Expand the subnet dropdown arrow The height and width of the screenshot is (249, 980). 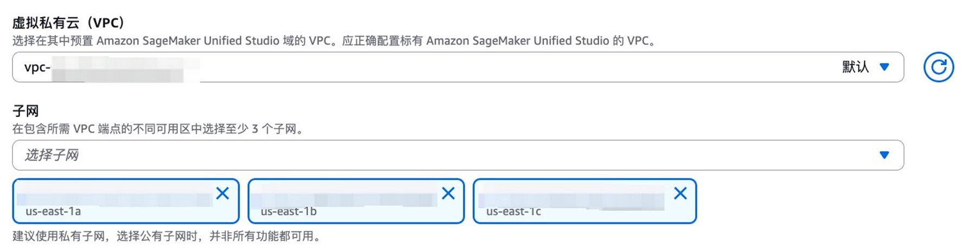[884, 155]
